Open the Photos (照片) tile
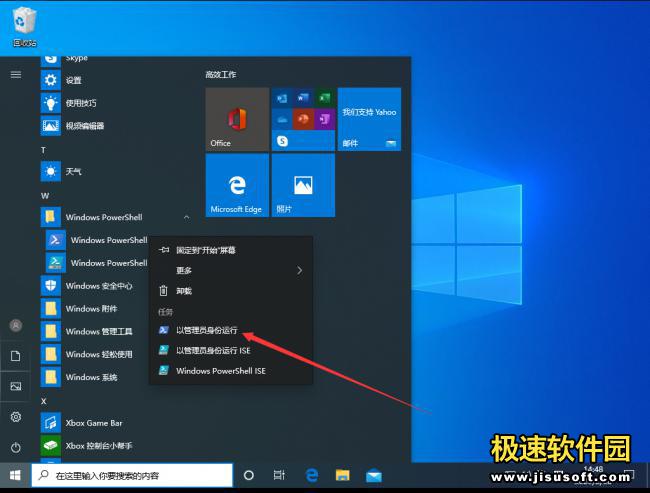Image resolution: width=650 pixels, height=493 pixels. [303, 185]
